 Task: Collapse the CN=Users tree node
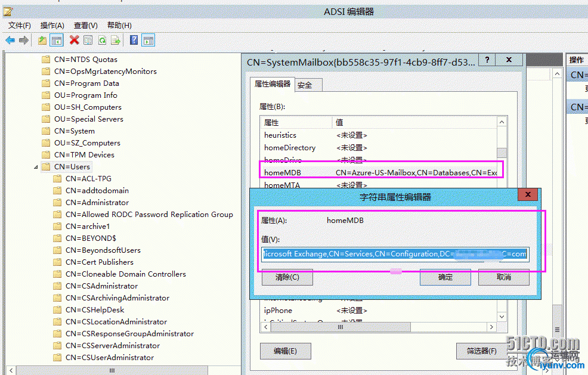click(36, 167)
